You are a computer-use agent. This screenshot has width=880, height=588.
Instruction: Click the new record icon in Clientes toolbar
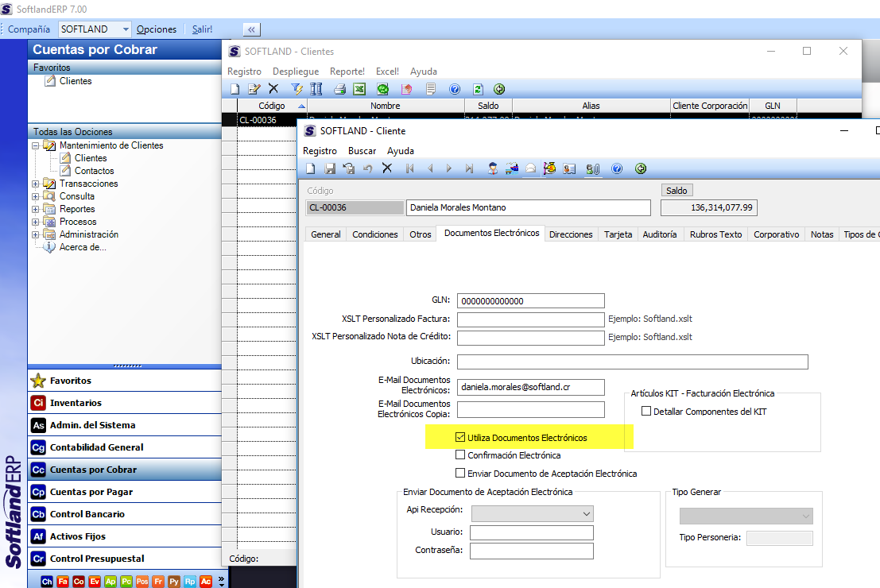[235, 89]
